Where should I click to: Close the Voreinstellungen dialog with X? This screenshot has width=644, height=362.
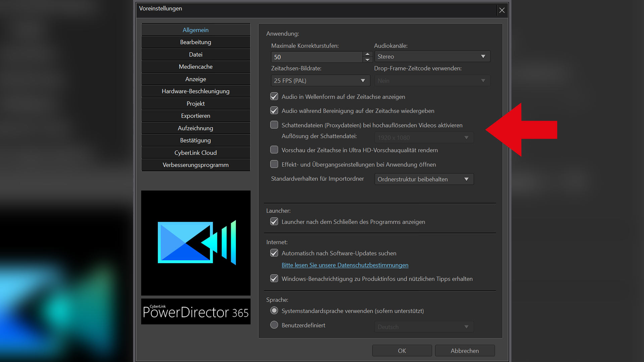[x=502, y=10]
